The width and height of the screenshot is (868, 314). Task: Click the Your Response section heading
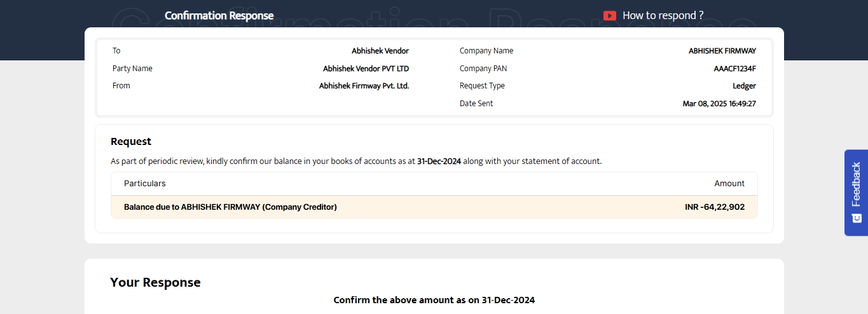click(x=155, y=282)
